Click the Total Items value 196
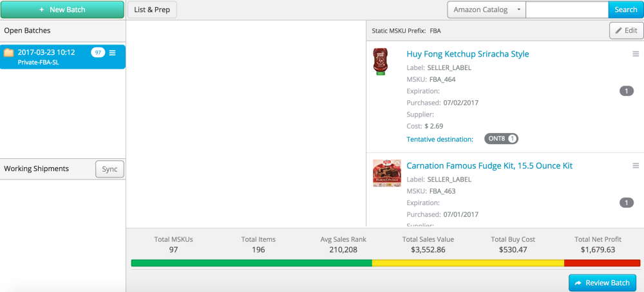 (x=258, y=250)
